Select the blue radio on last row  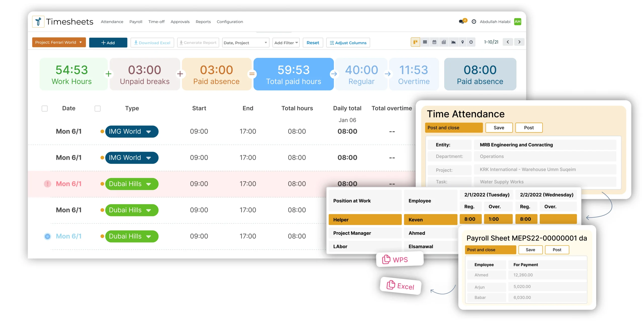point(47,236)
